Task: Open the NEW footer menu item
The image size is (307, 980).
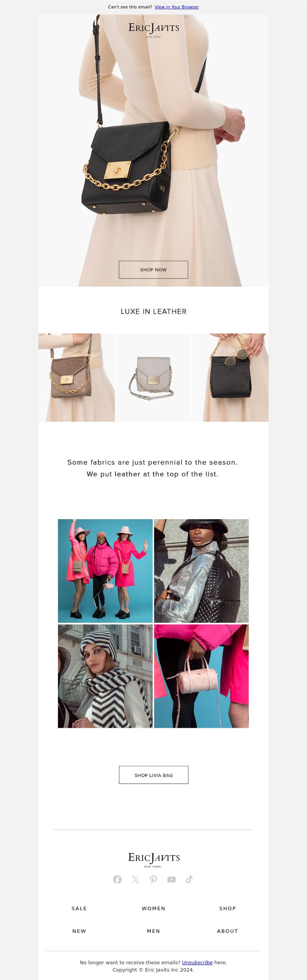Action: coord(79,931)
